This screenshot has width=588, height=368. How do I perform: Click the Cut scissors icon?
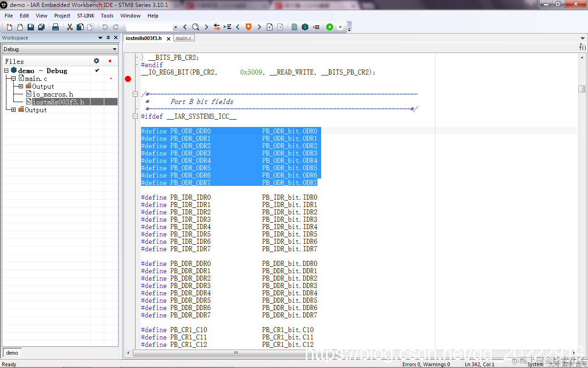(70, 27)
